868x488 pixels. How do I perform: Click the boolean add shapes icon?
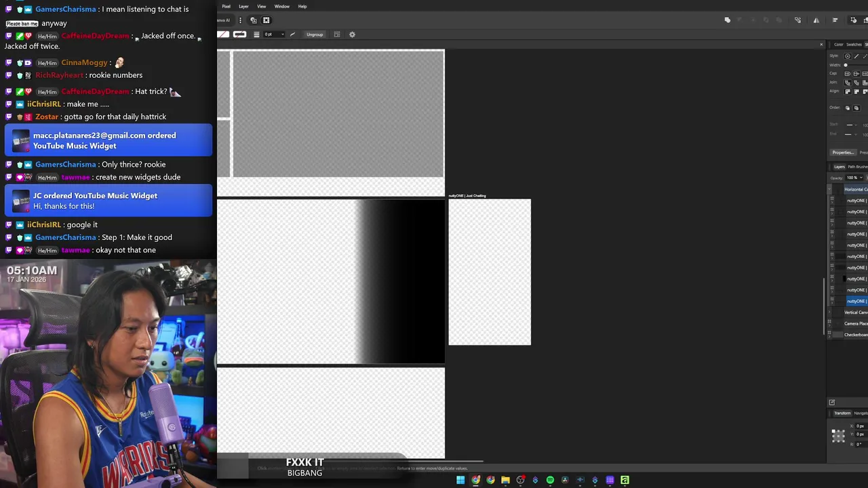tap(728, 20)
